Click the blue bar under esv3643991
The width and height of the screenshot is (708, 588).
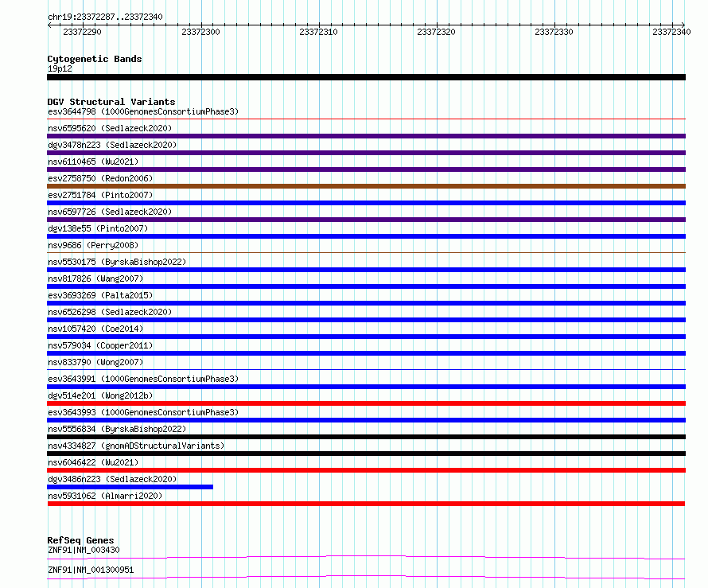(x=366, y=387)
